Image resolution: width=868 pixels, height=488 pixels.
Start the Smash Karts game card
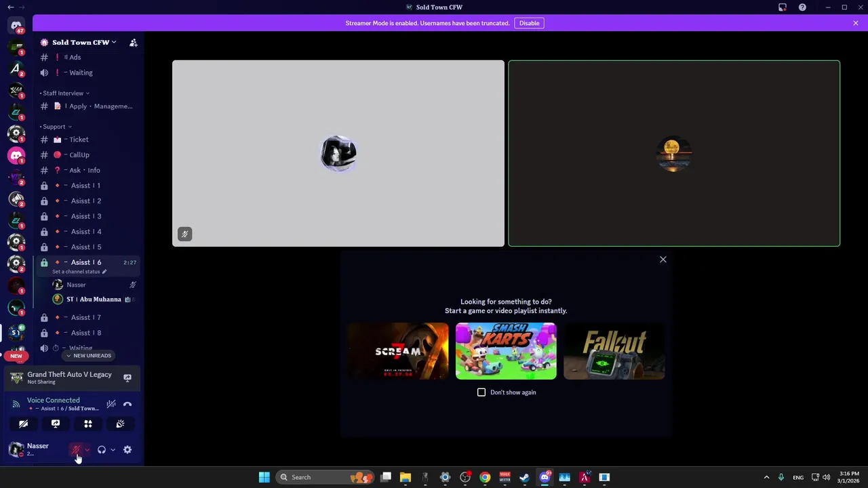click(x=506, y=351)
